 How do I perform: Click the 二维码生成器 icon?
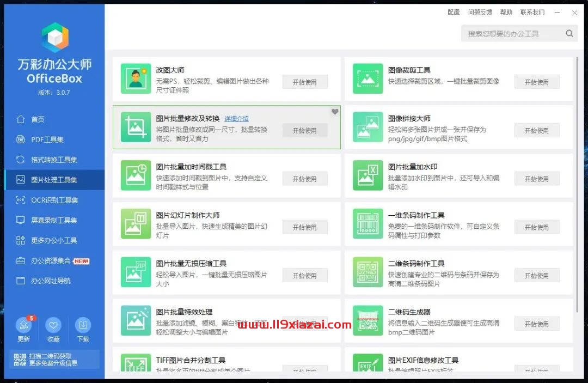[368, 320]
